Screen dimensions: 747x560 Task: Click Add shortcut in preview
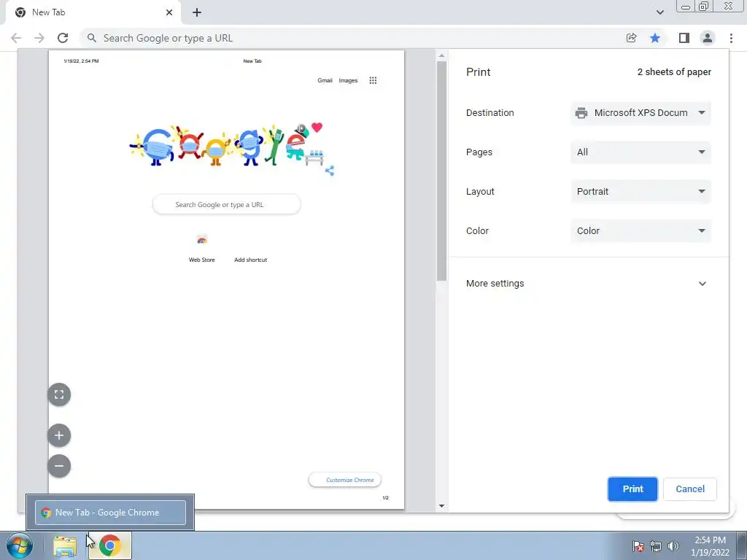pyautogui.click(x=251, y=260)
